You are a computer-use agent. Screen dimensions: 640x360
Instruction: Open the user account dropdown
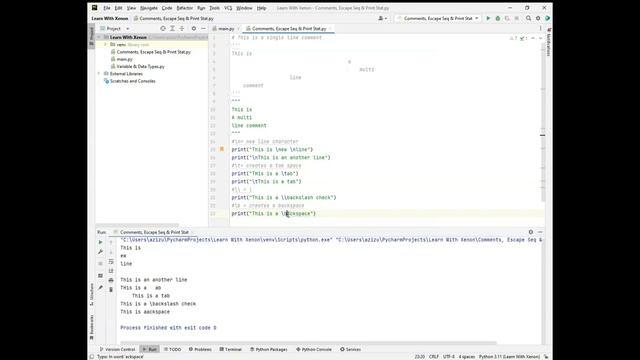tap(382, 18)
